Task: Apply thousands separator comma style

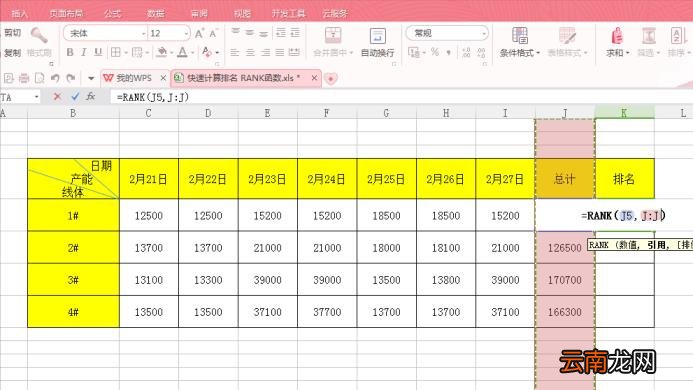Action: pyautogui.click(x=449, y=53)
